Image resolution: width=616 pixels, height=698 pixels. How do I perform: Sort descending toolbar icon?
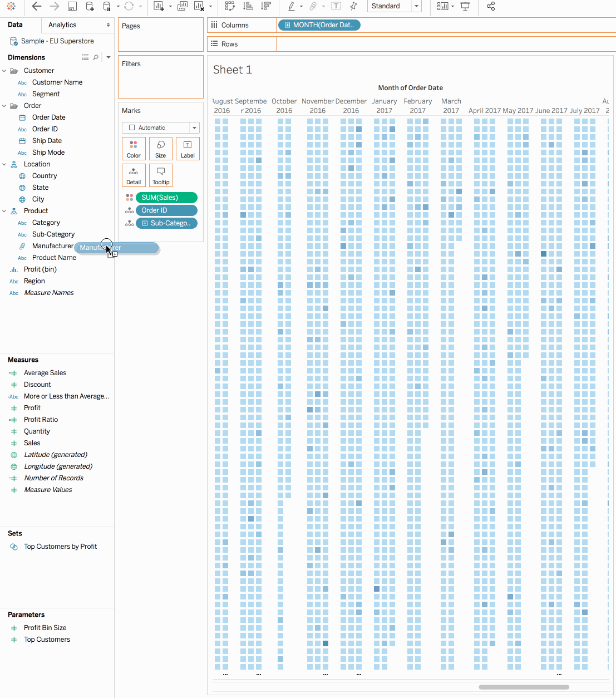click(x=266, y=6)
